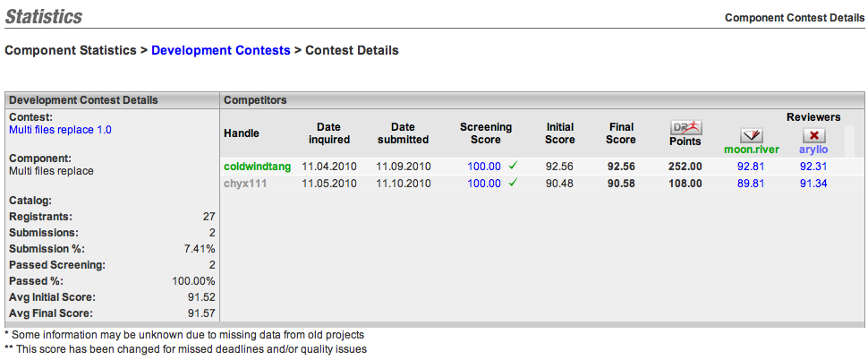Open moon.river's 89.81 review score

(x=751, y=184)
